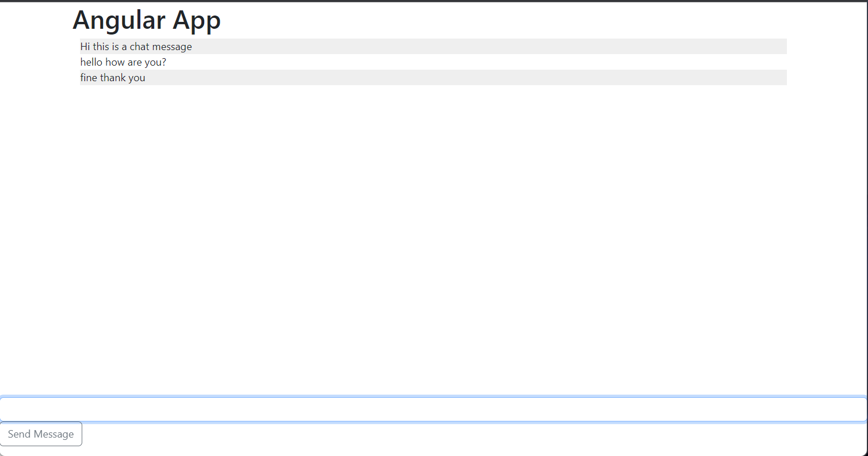Select the 'Hi this is a chat message' row

point(433,47)
